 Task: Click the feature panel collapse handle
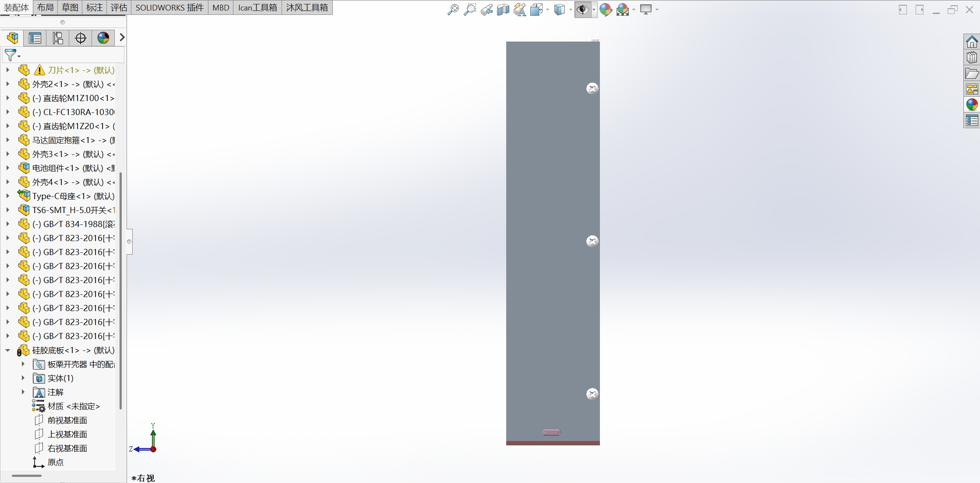pyautogui.click(x=129, y=241)
